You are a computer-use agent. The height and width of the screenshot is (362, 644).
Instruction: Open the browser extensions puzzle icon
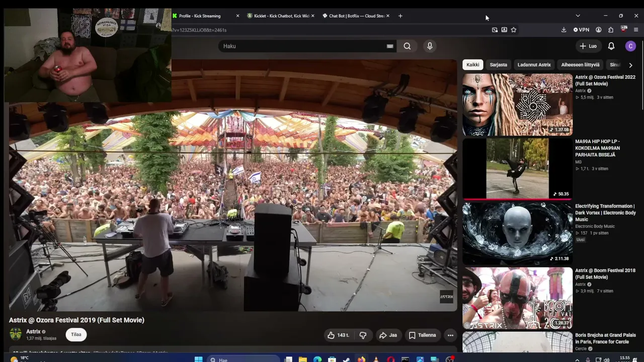[610, 30]
